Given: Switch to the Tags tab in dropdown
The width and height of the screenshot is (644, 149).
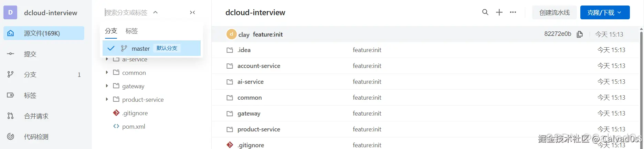Looking at the screenshot, I should pyautogui.click(x=131, y=31).
